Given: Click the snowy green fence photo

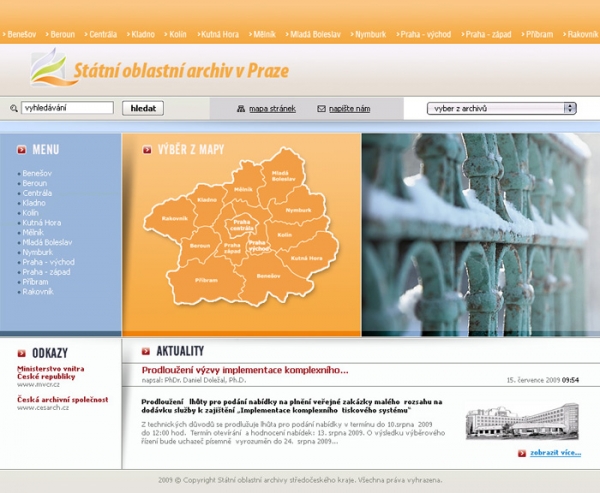Looking at the screenshot, I should (481, 235).
